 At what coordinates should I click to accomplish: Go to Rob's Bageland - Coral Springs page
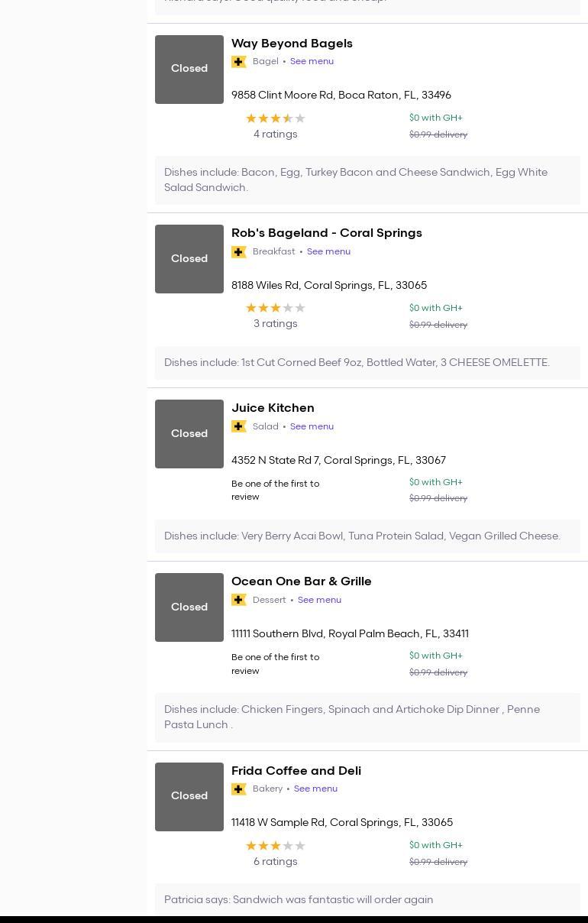coord(326,233)
